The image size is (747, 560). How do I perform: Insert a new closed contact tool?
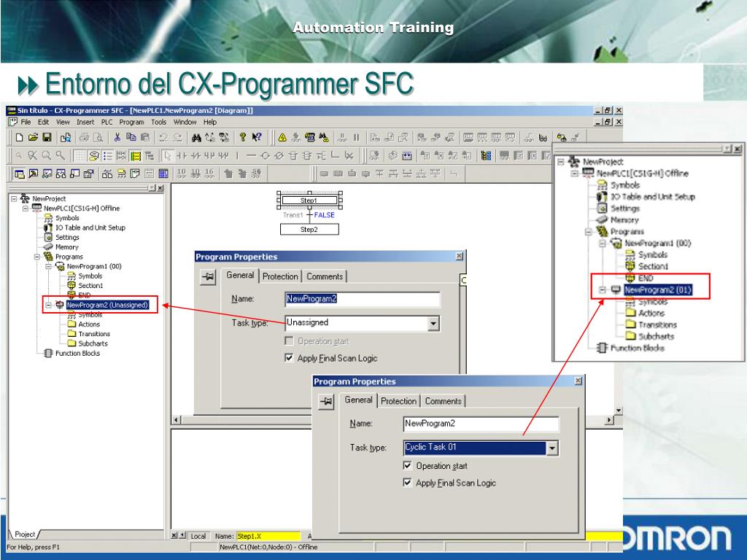[196, 155]
